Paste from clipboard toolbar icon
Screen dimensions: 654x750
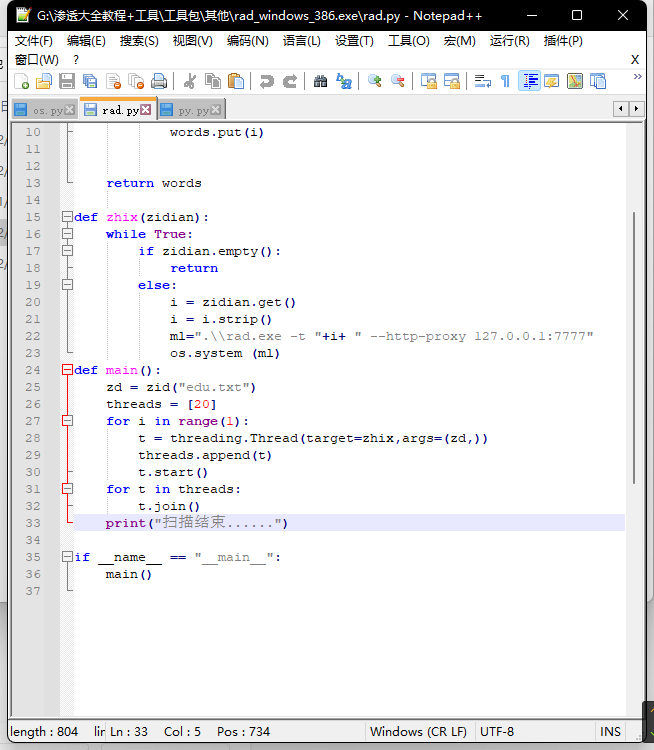(x=236, y=81)
